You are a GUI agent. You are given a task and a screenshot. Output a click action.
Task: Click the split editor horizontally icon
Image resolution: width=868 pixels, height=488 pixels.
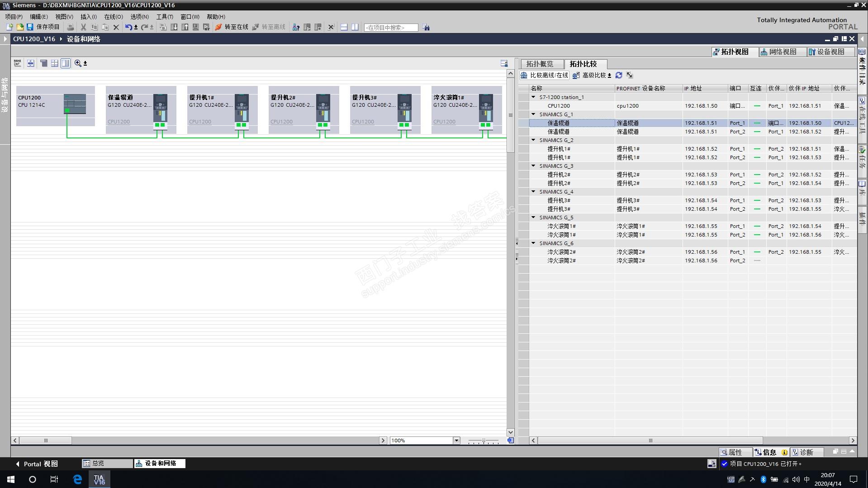344,27
